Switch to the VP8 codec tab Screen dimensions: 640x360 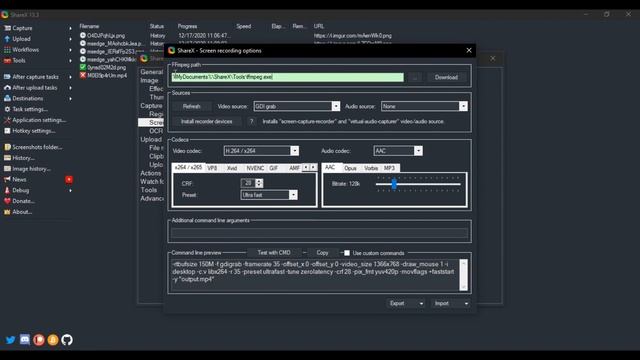pyautogui.click(x=212, y=168)
